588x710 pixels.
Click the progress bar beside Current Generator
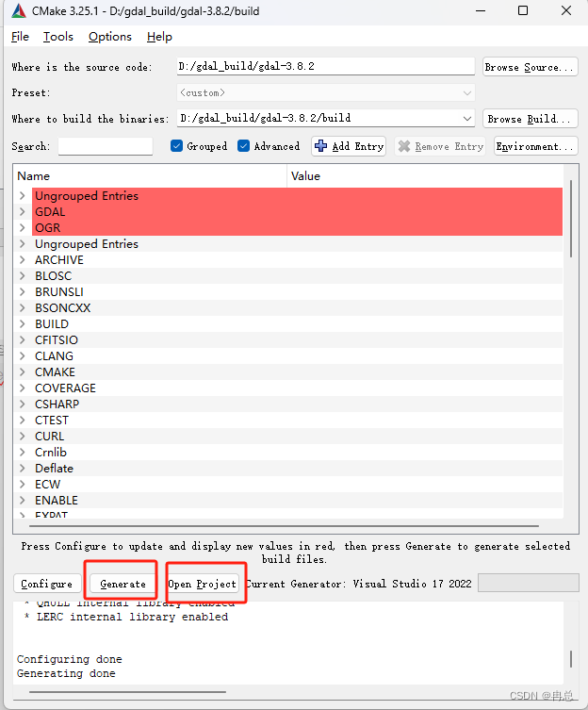pos(529,583)
